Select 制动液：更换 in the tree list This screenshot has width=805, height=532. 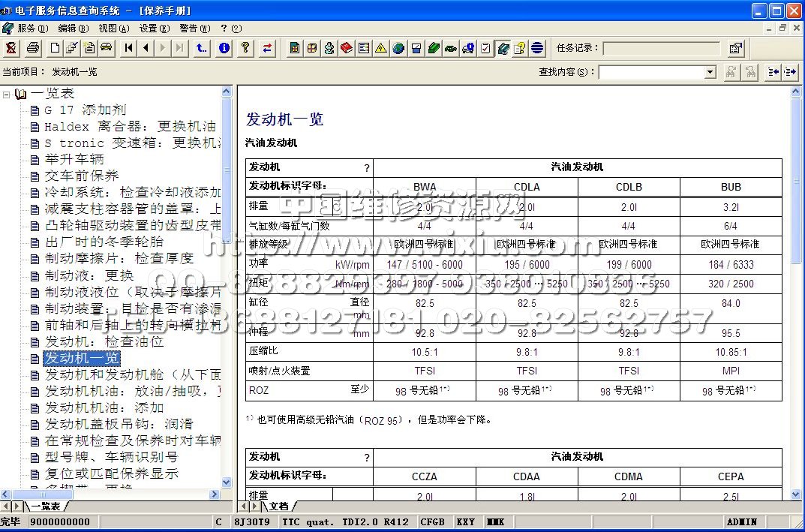coord(89,275)
